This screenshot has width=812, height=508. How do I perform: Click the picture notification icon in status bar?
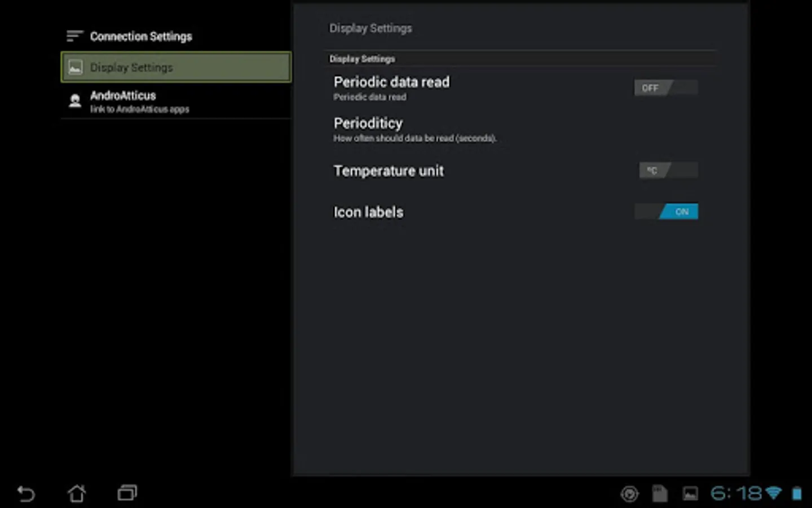[x=690, y=494]
